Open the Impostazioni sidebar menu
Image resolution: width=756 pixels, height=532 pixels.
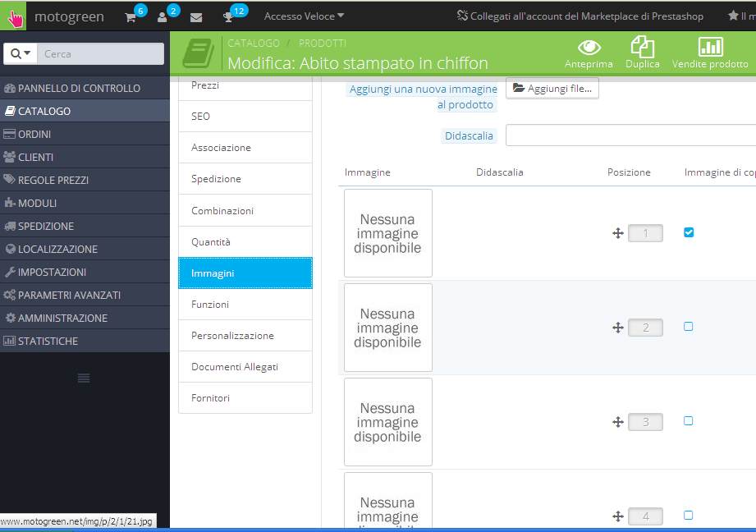click(85, 272)
